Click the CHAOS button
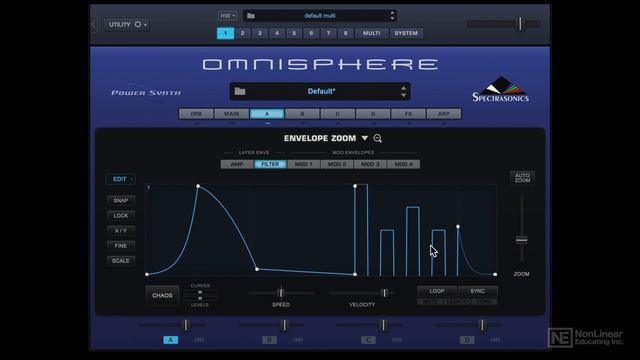The image size is (640, 360). click(x=162, y=296)
